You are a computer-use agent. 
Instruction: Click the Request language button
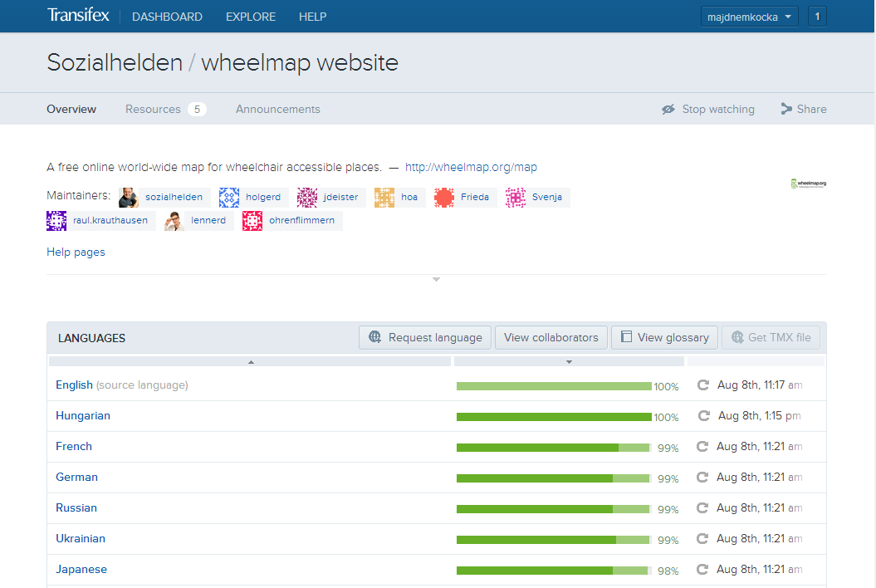point(425,337)
